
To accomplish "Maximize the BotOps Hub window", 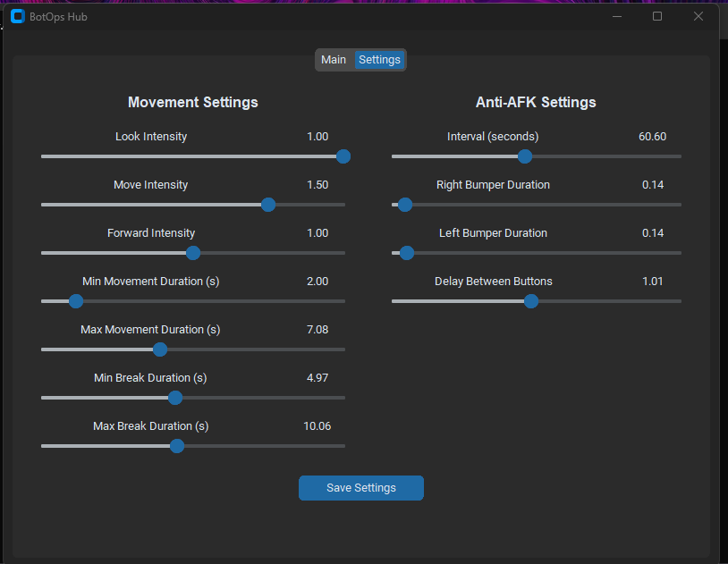I will pyautogui.click(x=657, y=16).
